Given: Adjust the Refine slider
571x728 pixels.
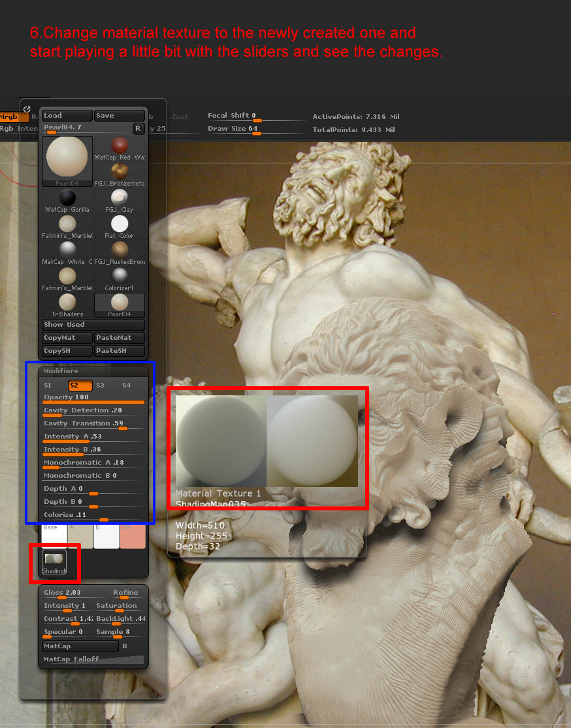Looking at the screenshot, I should (x=120, y=594).
